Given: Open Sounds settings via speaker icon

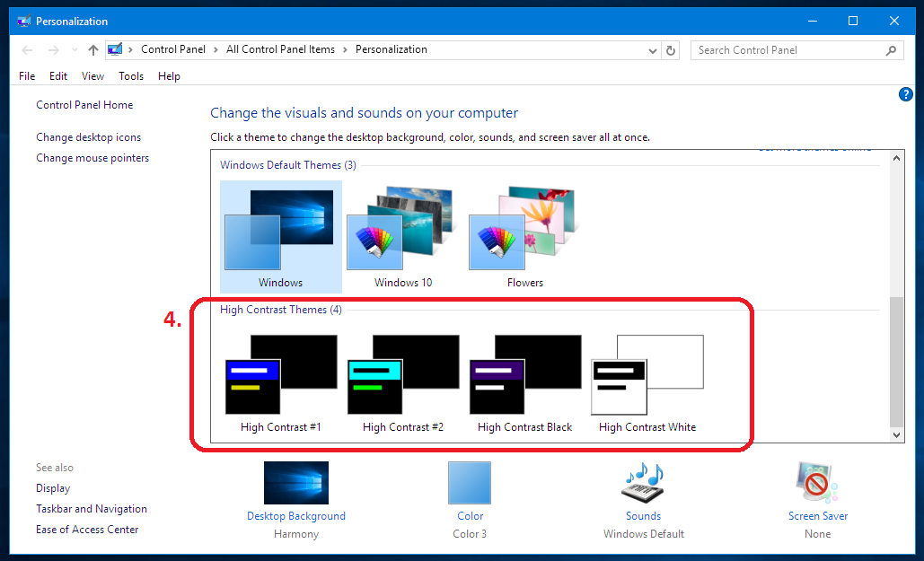Looking at the screenshot, I should click(x=643, y=482).
